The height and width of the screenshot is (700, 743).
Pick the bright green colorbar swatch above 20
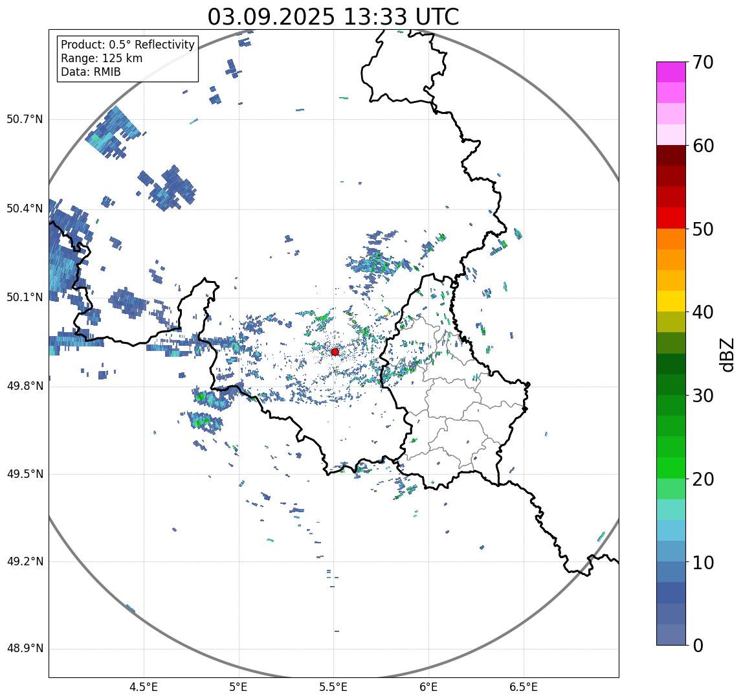click(x=671, y=468)
